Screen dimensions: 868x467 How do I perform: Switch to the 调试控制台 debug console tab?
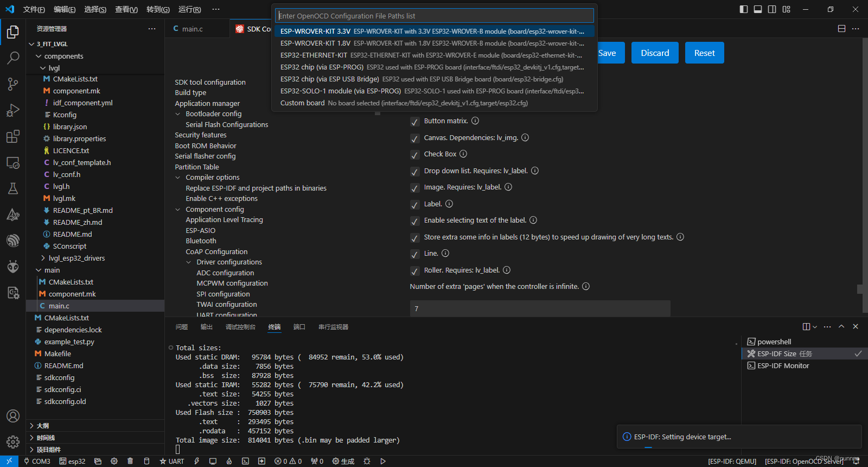[x=240, y=327]
